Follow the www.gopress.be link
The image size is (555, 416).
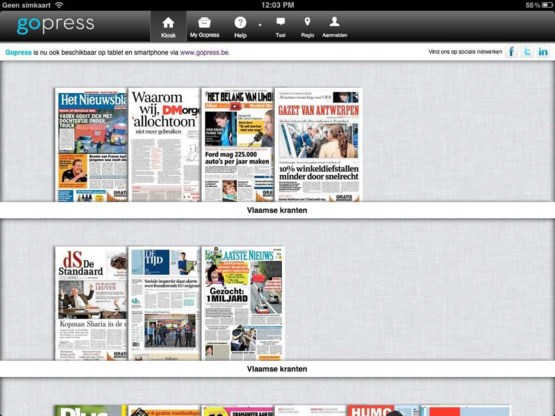coord(205,52)
